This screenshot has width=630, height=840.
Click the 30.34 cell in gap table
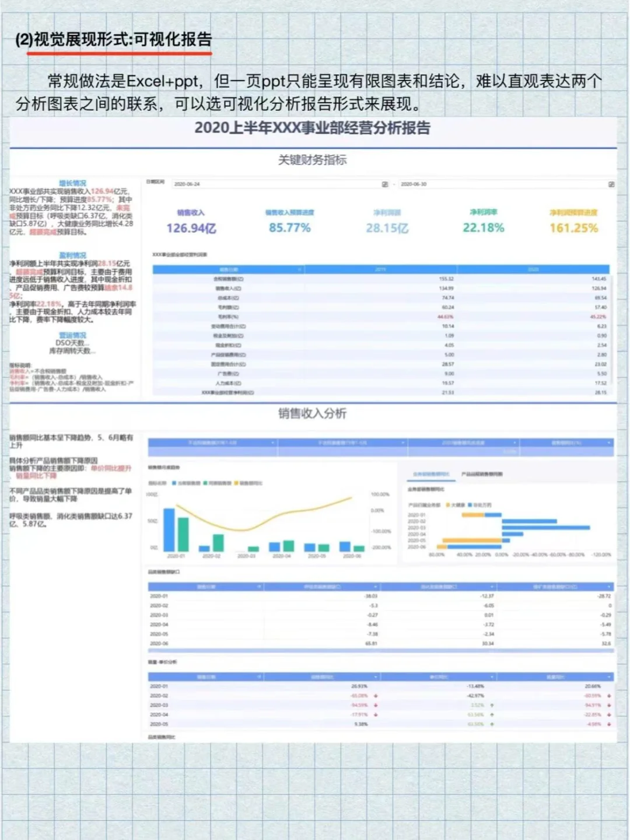click(x=488, y=643)
